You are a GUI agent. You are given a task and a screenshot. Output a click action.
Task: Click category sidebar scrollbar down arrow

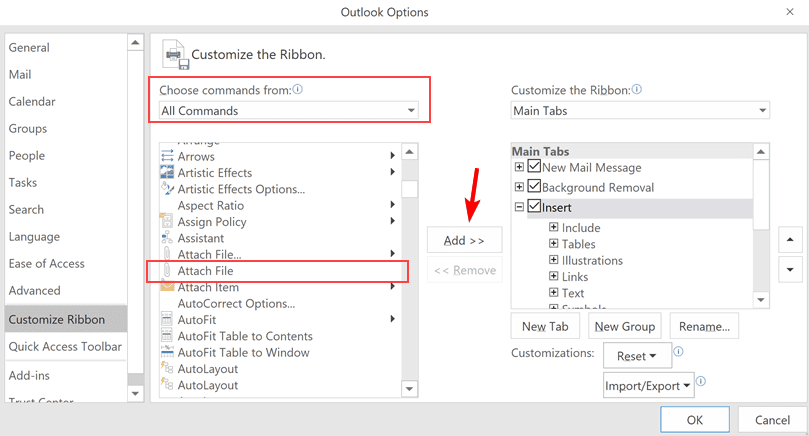(x=135, y=393)
